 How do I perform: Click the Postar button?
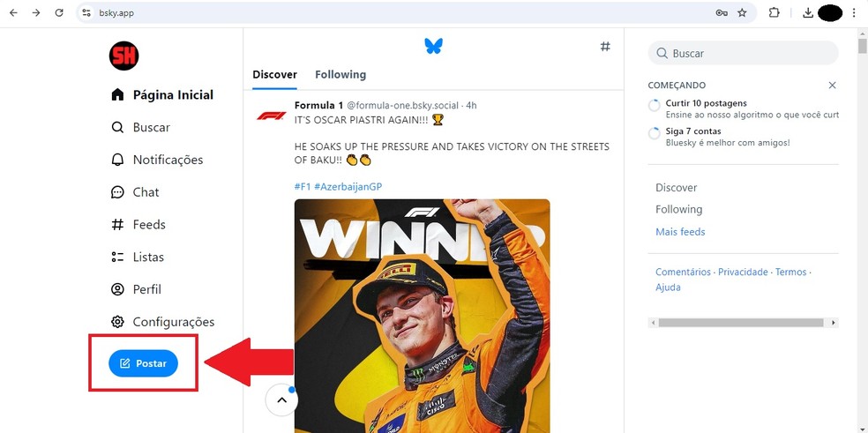click(143, 363)
